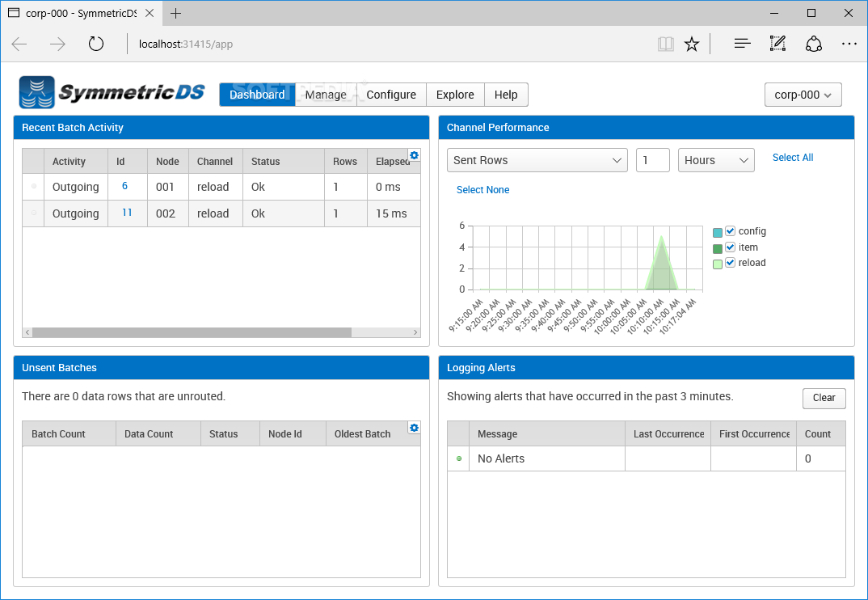Click node 002 cell in batch table
868x600 pixels.
[168, 213]
